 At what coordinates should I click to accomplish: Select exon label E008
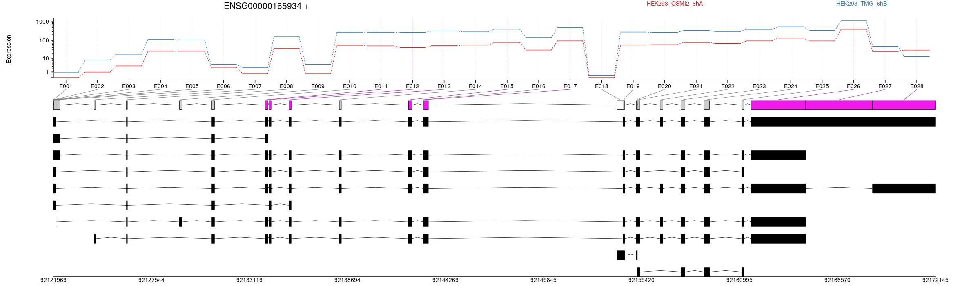[x=286, y=86]
